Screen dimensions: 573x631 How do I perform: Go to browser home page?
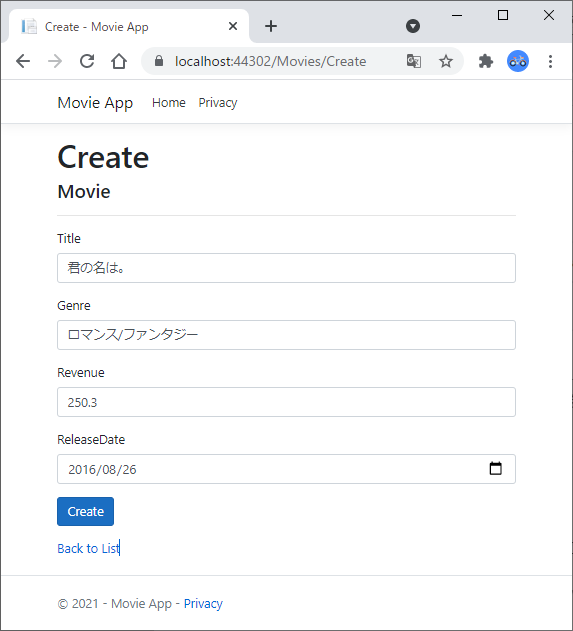[119, 62]
